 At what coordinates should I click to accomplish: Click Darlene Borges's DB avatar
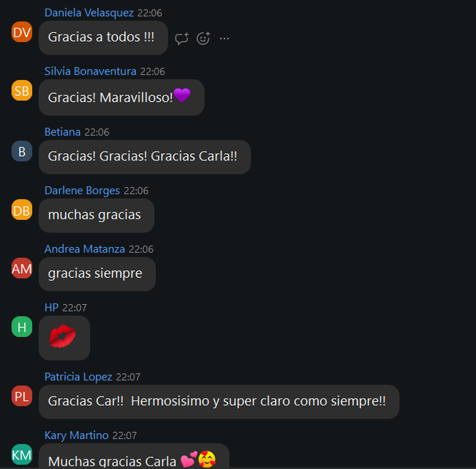[22, 210]
